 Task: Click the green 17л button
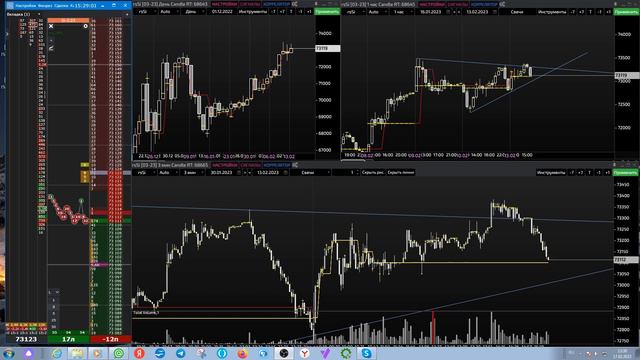(69, 339)
